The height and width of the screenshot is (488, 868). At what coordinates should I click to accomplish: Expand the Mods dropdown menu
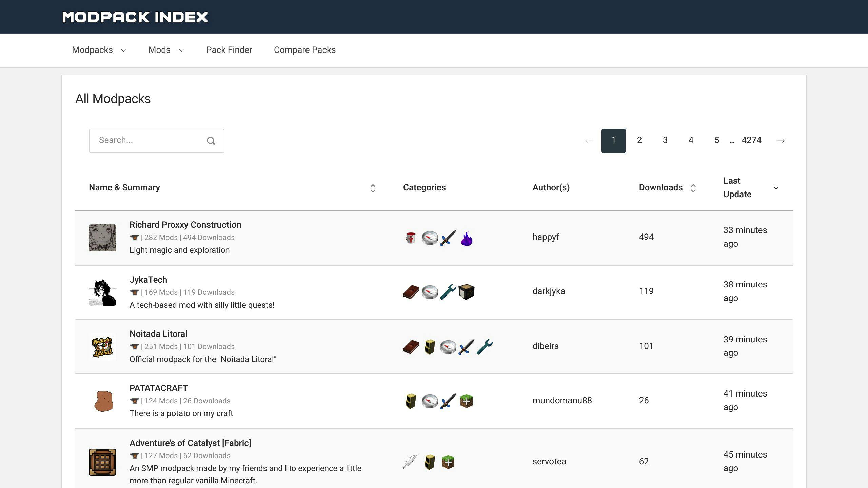click(166, 50)
